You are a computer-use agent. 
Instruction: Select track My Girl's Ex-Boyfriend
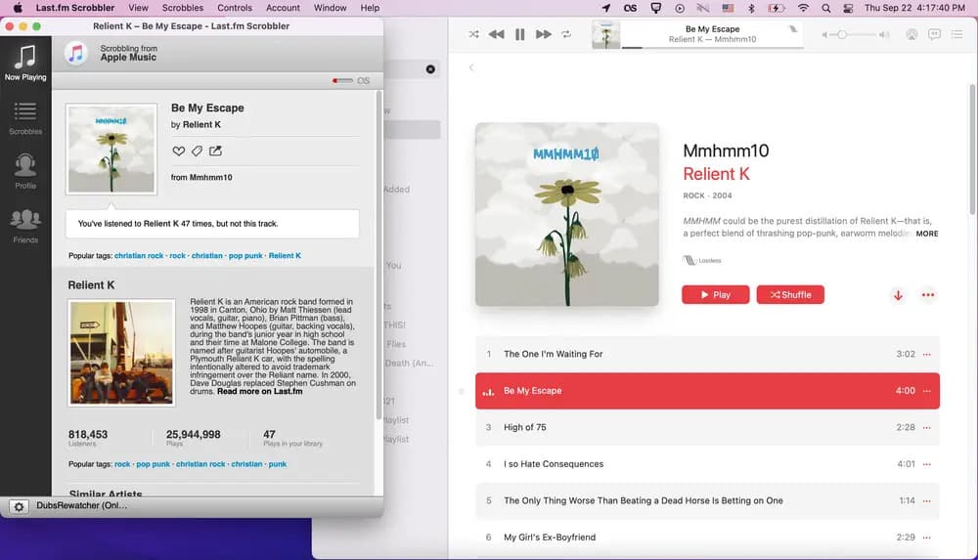coord(707,538)
